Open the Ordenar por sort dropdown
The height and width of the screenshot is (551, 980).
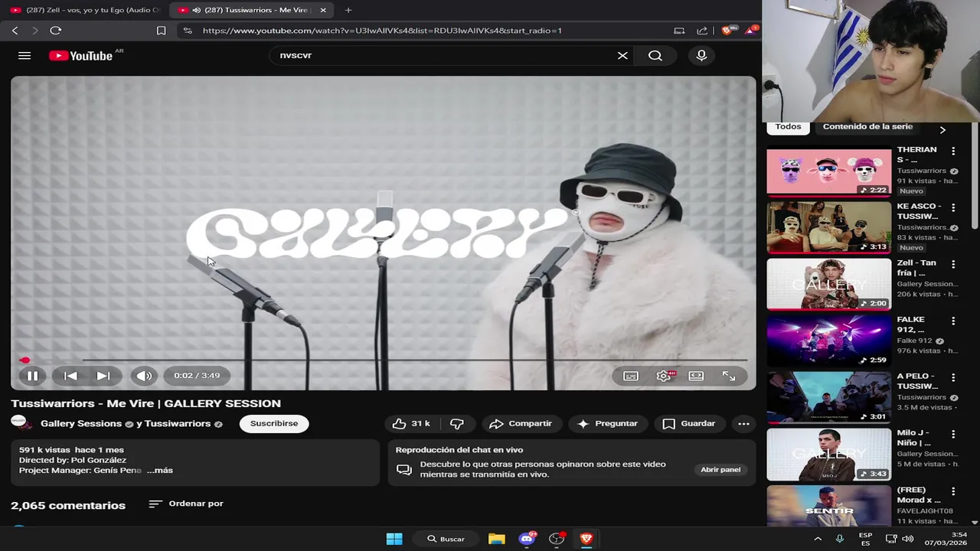(x=186, y=504)
